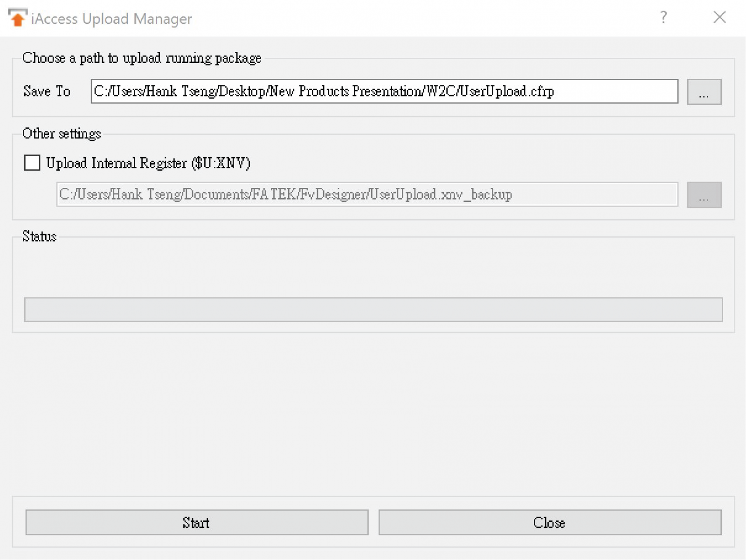
Task: Click the greyed browse button for XNV backup
Action: [x=704, y=195]
